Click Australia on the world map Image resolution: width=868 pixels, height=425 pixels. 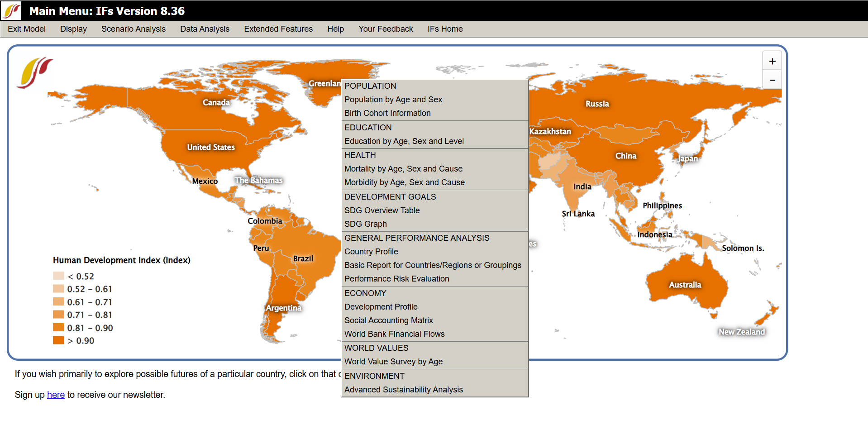[685, 285]
